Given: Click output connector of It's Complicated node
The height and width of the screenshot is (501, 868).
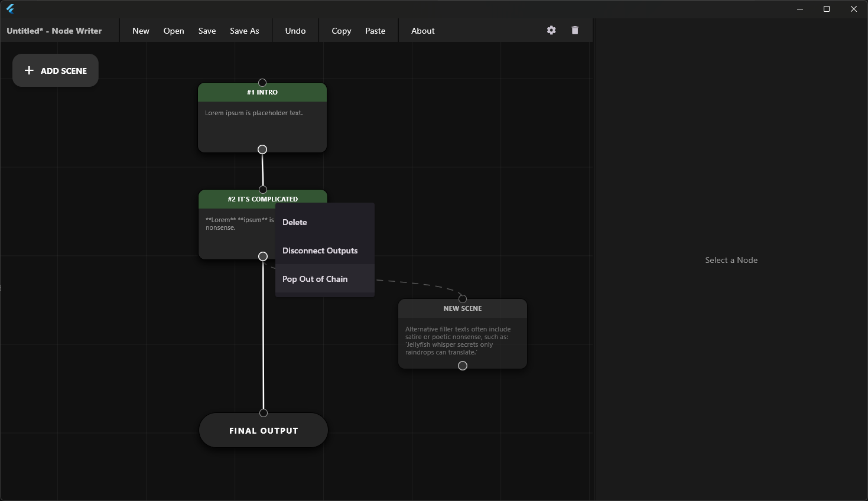Looking at the screenshot, I should (x=263, y=256).
